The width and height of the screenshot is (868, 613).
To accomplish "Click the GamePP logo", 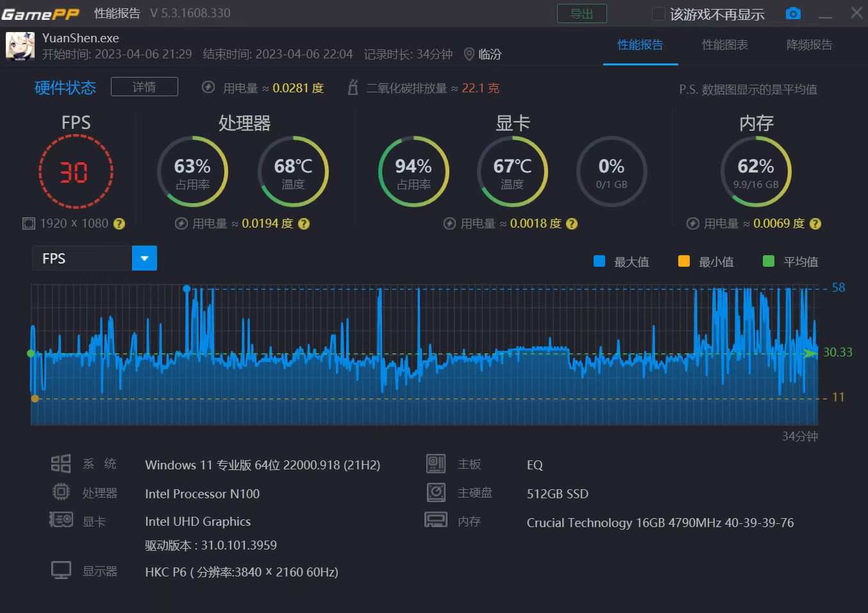I will [40, 13].
